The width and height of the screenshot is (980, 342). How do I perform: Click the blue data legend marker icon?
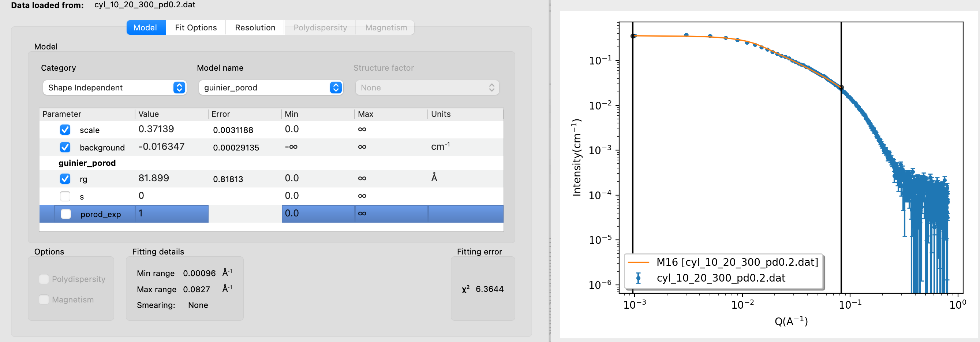[x=638, y=278]
